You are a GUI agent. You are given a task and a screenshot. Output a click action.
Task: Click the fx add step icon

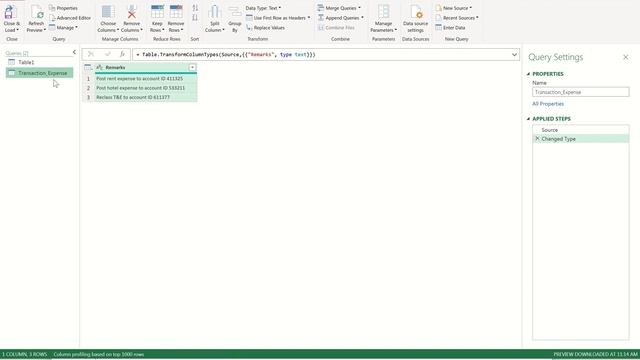click(122, 54)
